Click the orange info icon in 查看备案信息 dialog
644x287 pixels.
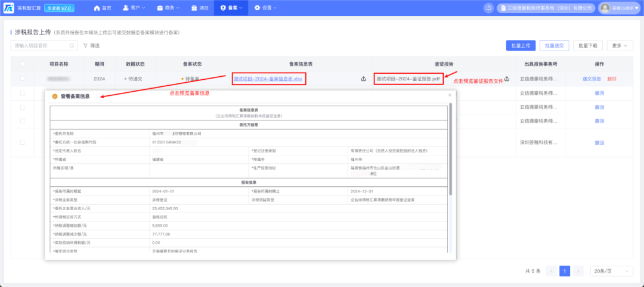pos(55,96)
